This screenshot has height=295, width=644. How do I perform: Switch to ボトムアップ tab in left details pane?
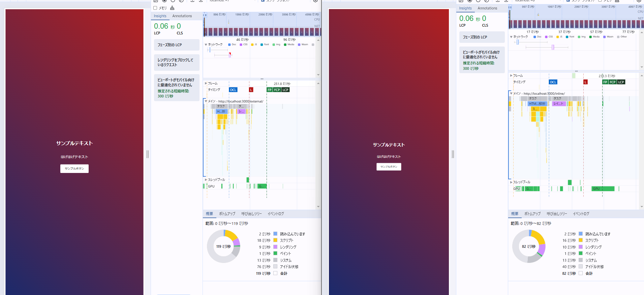click(x=227, y=214)
